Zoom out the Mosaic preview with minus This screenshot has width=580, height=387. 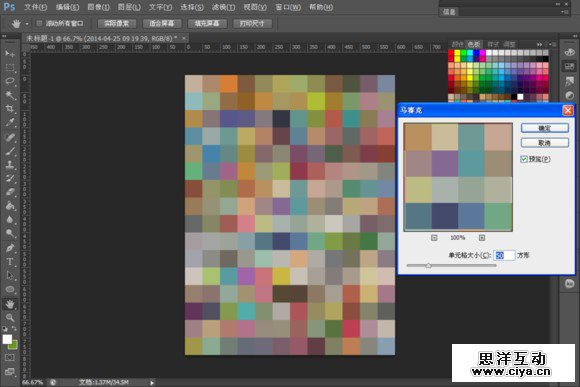[x=434, y=238]
